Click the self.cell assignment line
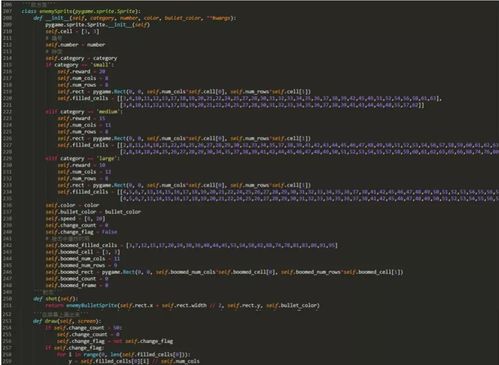Viewport: 499px width, 365px height. tap(72, 31)
